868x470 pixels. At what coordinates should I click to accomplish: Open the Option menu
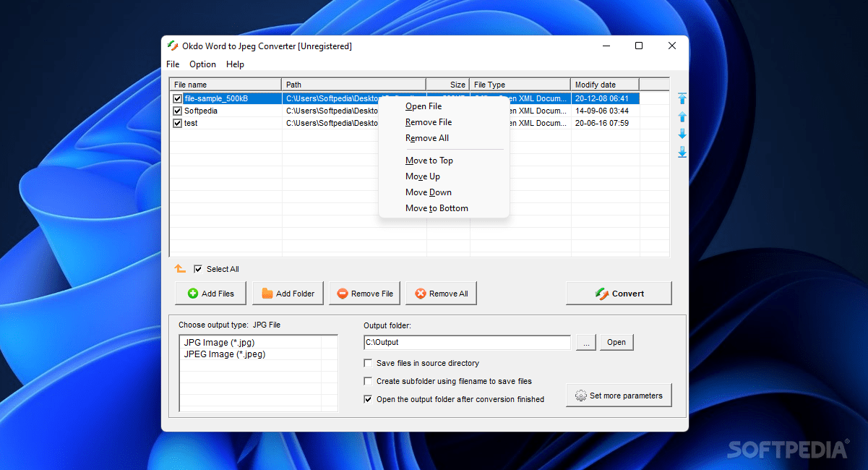click(203, 64)
